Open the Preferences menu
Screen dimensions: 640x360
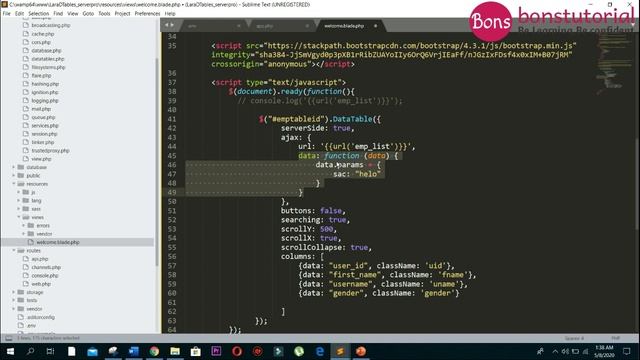click(x=147, y=13)
